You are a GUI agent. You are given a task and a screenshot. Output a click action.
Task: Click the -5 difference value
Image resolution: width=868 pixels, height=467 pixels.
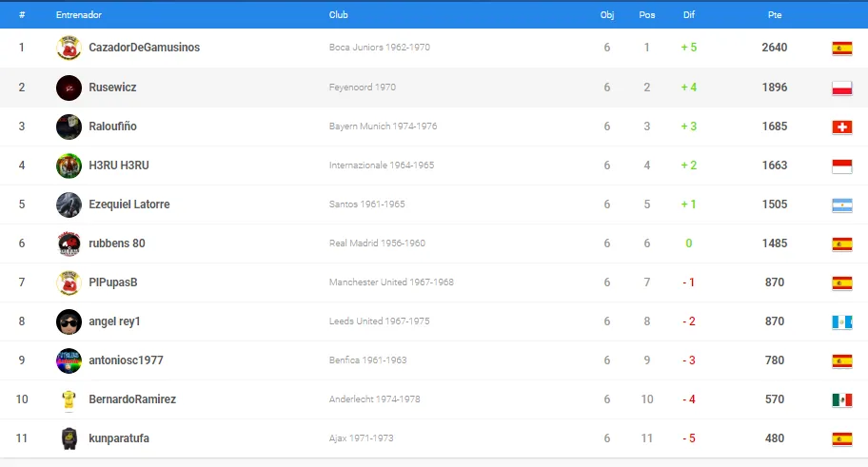(x=689, y=438)
